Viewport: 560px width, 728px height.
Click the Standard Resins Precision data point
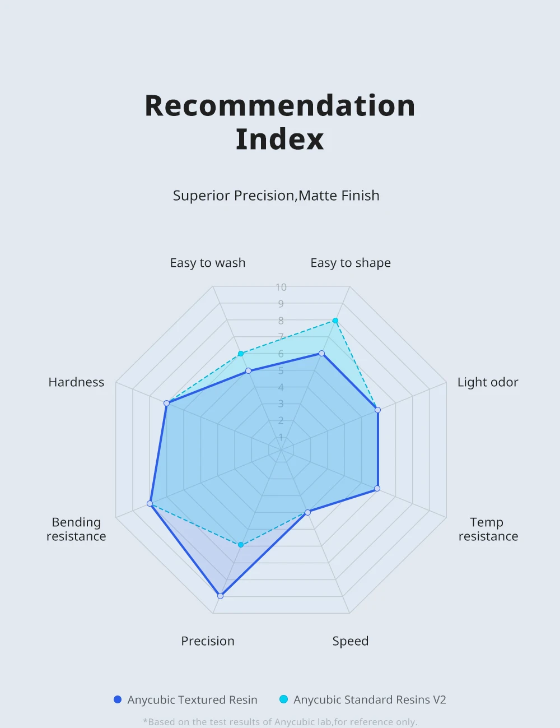click(x=241, y=545)
